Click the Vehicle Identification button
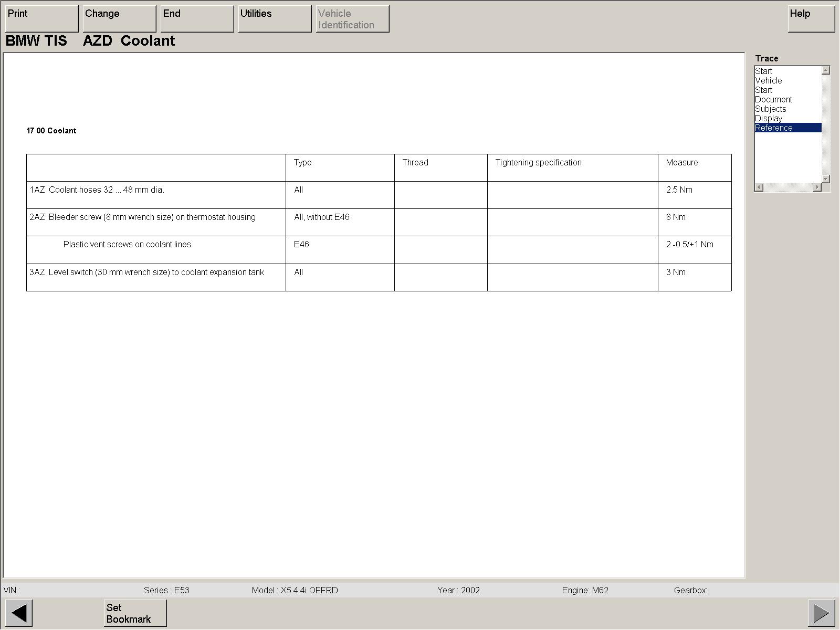The image size is (840, 630). [352, 19]
